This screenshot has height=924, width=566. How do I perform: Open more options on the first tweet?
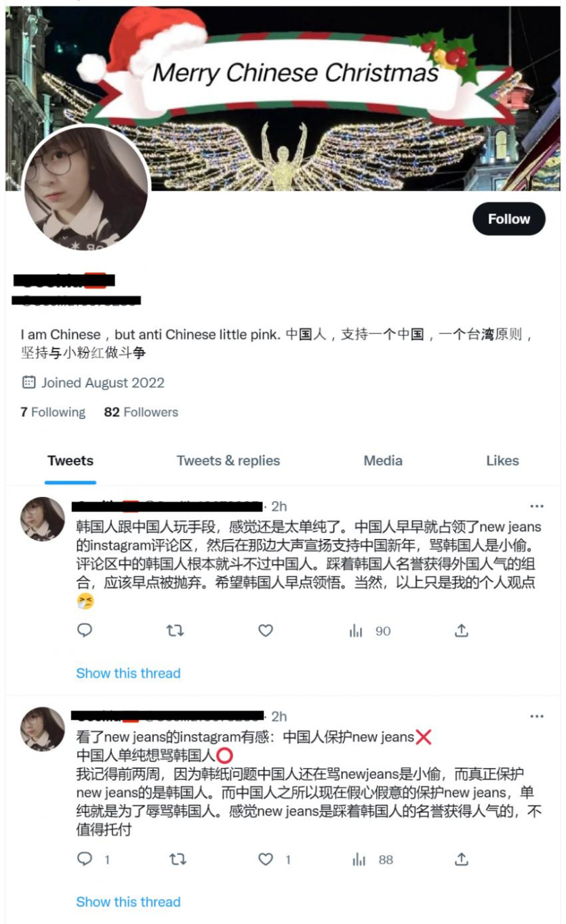(x=537, y=506)
